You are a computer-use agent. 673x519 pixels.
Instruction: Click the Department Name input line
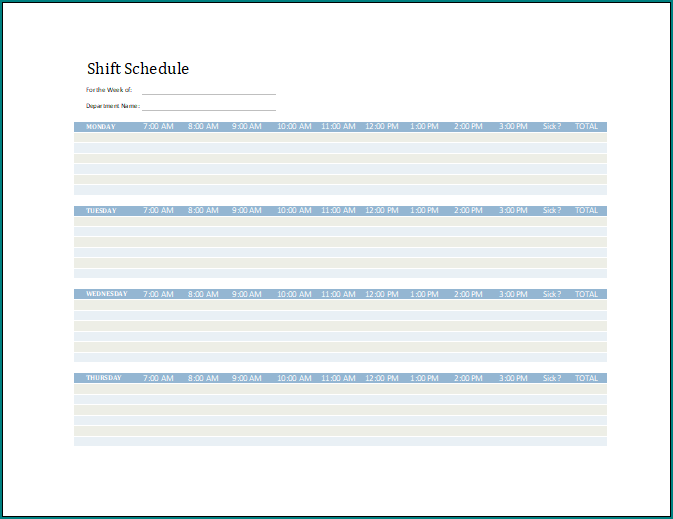pos(209,106)
